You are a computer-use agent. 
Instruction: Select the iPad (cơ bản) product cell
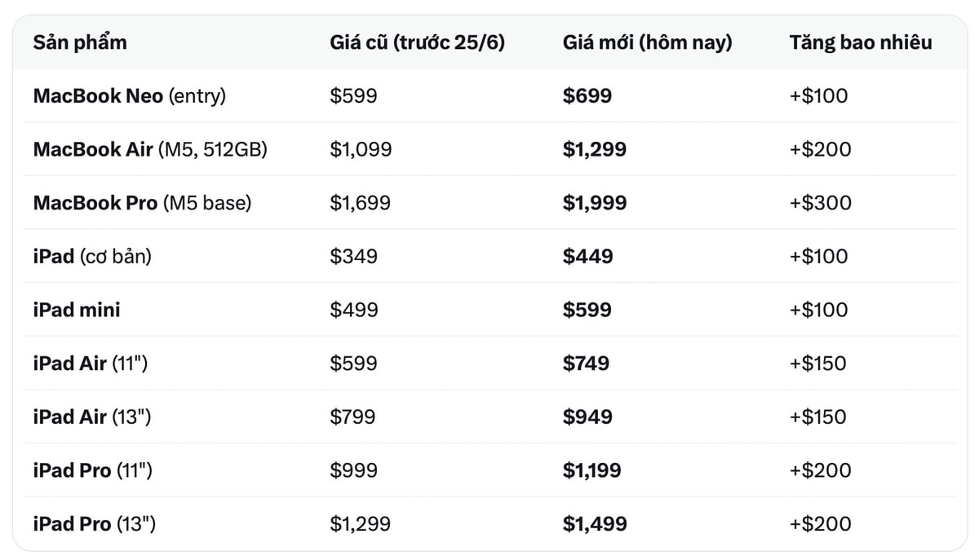tap(92, 257)
